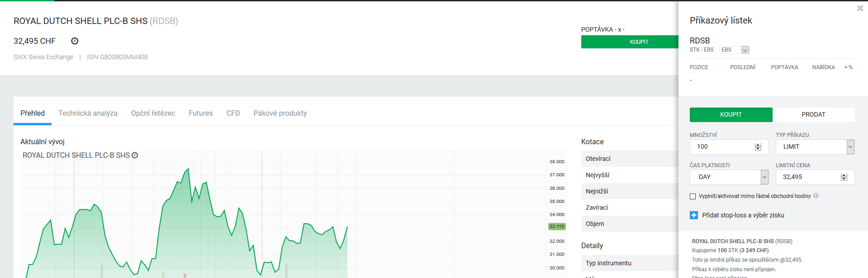Open the Pákové produkty tab

(280, 113)
